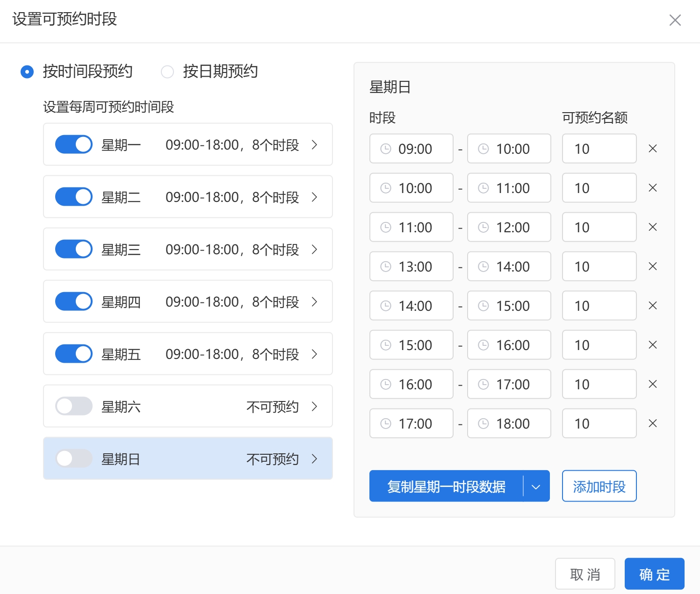
Task: Confirm settings with 确定 button
Action: point(654,574)
